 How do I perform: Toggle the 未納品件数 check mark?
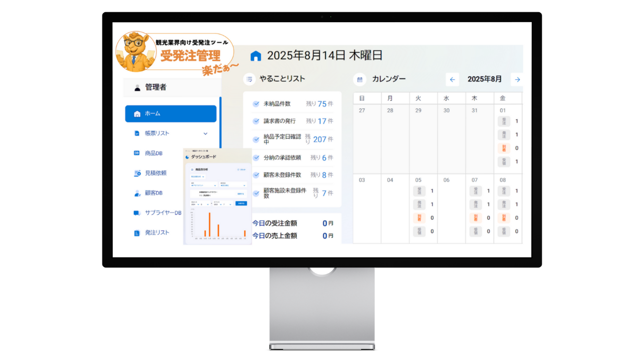click(x=256, y=104)
